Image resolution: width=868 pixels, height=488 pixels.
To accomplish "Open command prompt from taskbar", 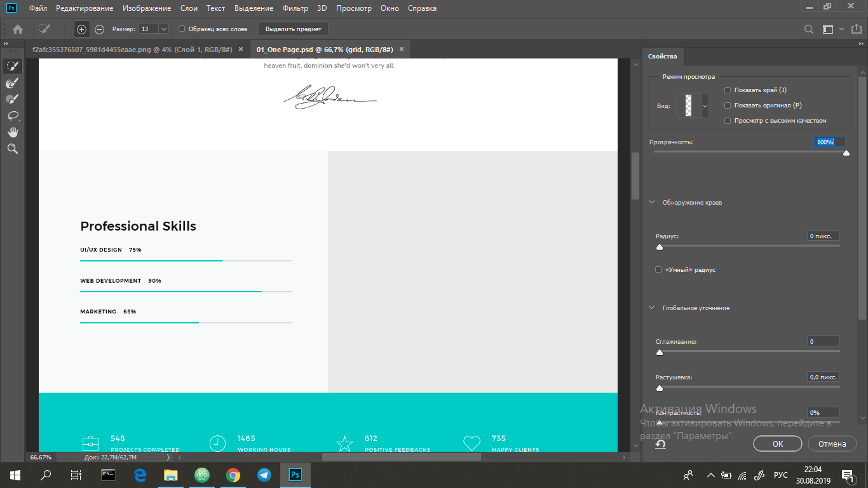I will click(x=108, y=475).
